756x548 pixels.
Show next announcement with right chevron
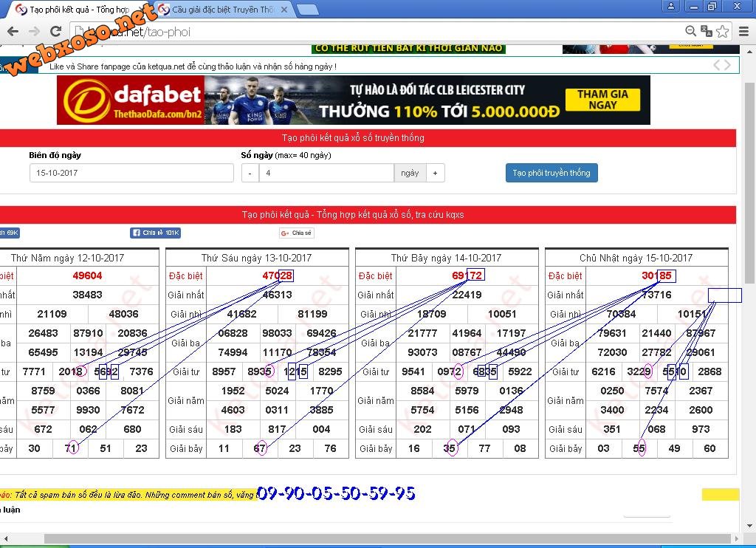point(728,65)
